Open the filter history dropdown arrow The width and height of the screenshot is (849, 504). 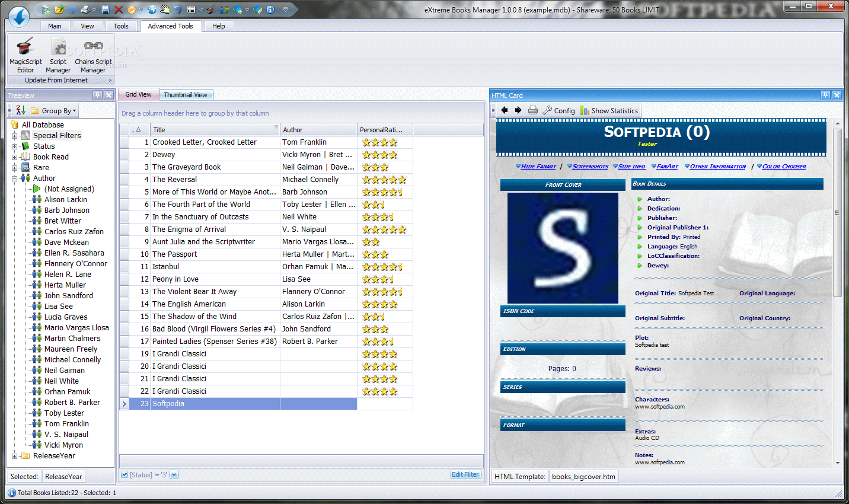coord(174,474)
